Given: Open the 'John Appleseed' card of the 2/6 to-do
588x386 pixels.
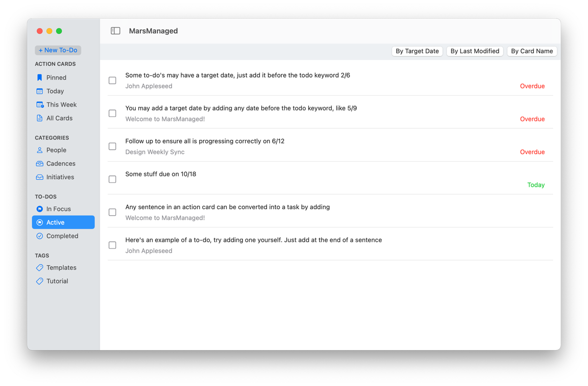Looking at the screenshot, I should click(x=149, y=86).
